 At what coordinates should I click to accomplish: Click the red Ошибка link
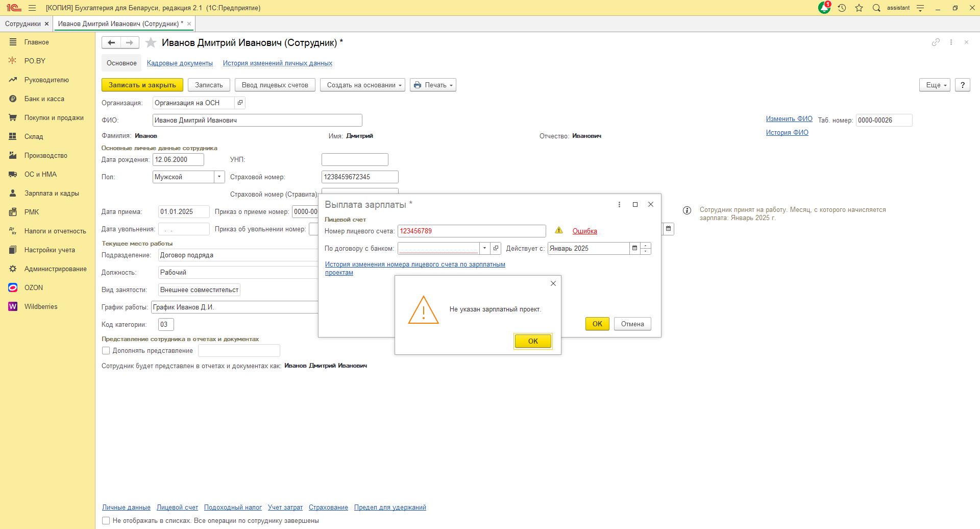584,231
